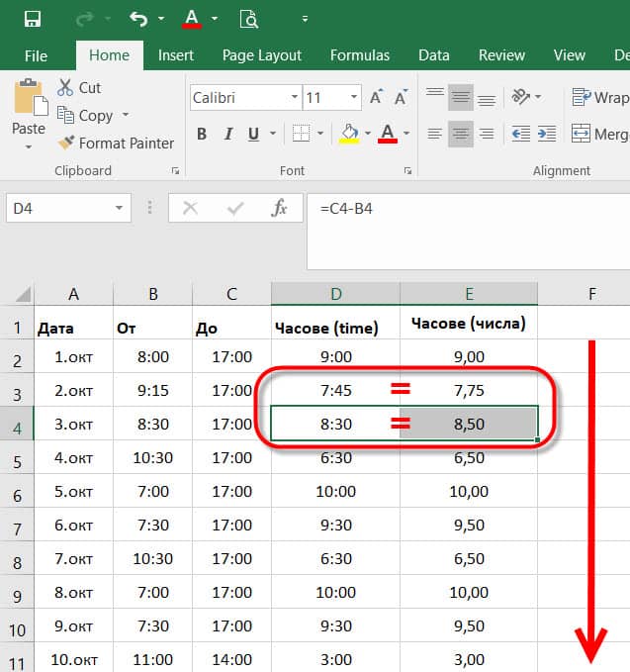Click the Insert Function fx icon

279,208
